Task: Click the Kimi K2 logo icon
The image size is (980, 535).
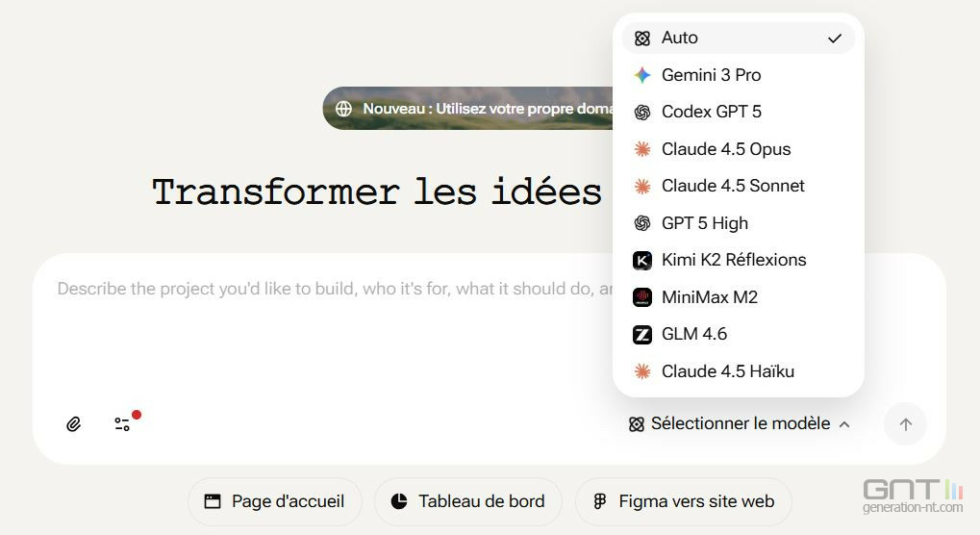Action: pyautogui.click(x=642, y=260)
